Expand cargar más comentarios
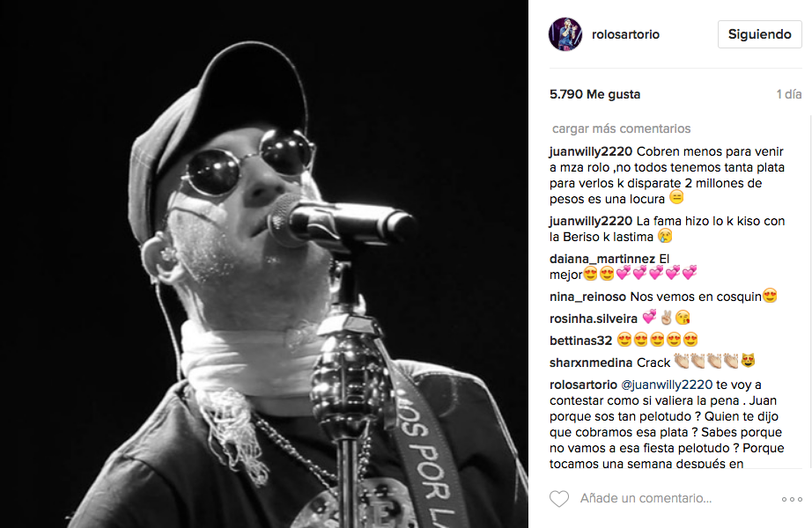The width and height of the screenshot is (812, 528). [621, 128]
